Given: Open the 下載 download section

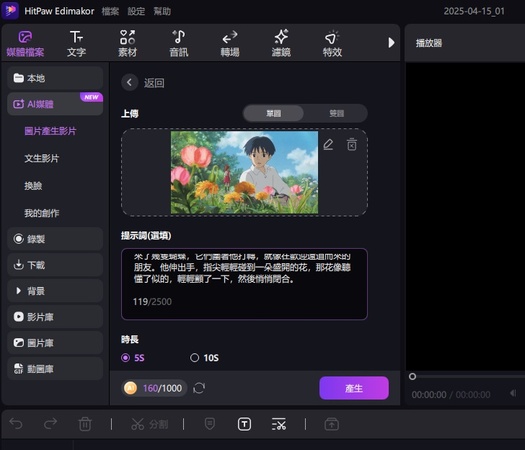Looking at the screenshot, I should pyautogui.click(x=55, y=265).
